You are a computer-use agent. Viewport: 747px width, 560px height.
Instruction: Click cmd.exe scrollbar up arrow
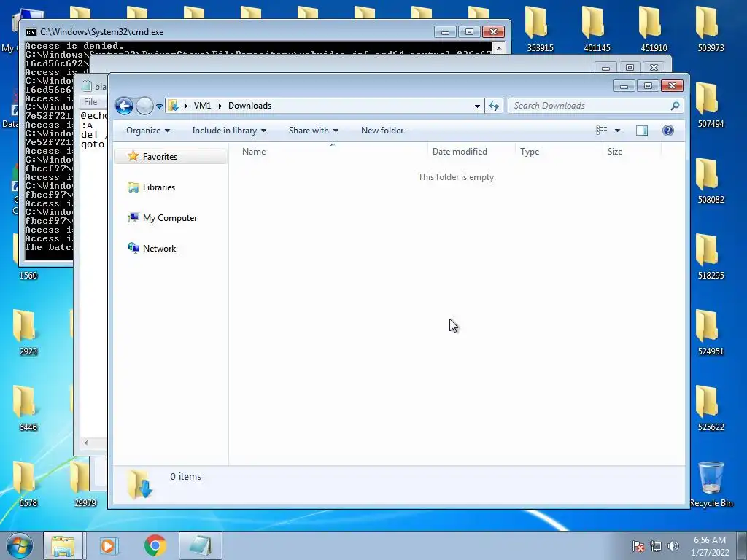point(499,47)
